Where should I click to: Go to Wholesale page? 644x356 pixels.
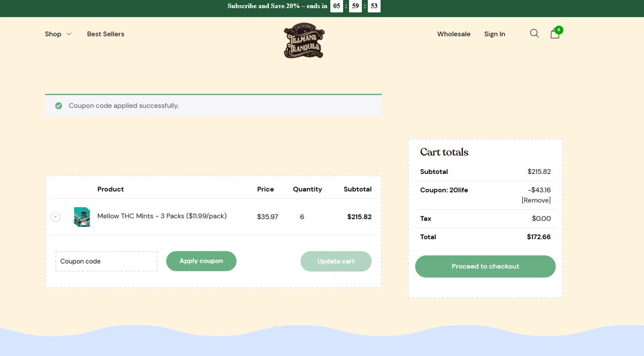[454, 34]
